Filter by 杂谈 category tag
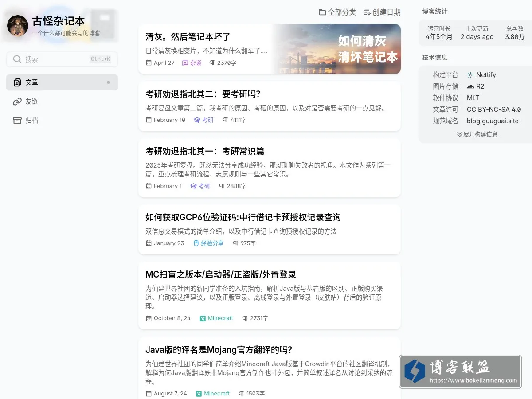 tap(192, 63)
